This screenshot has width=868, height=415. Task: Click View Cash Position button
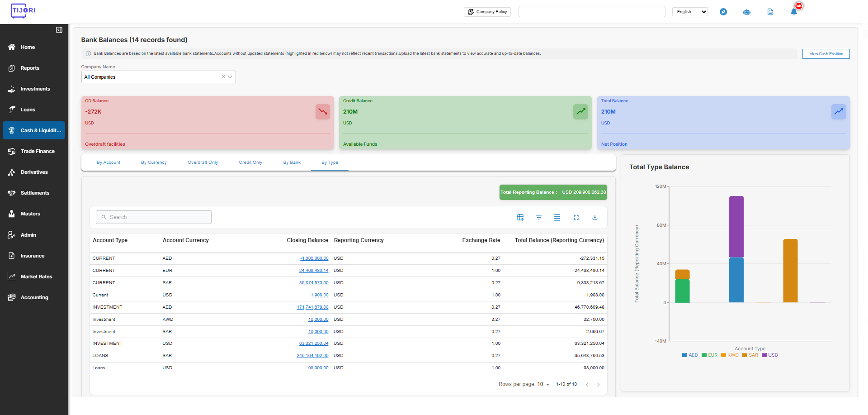826,54
